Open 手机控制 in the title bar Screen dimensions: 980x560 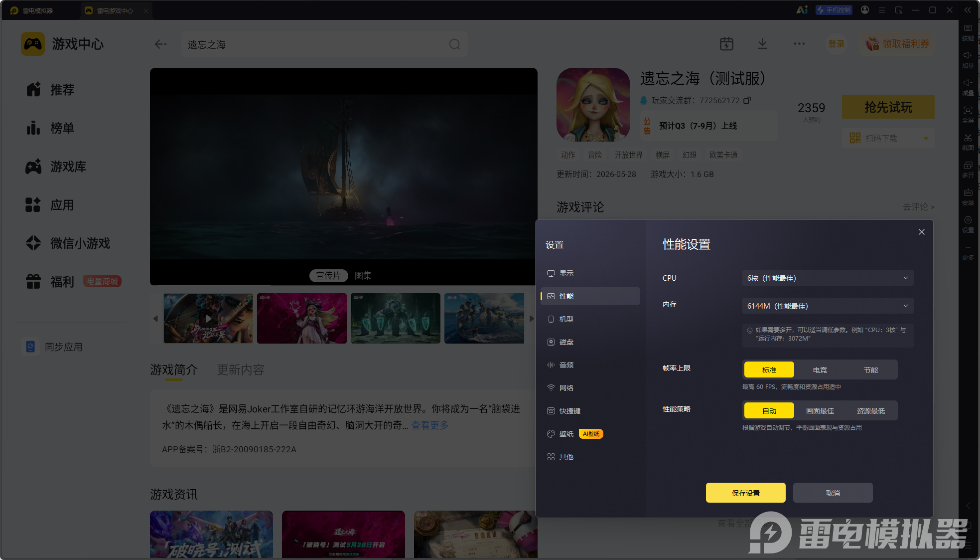834,10
